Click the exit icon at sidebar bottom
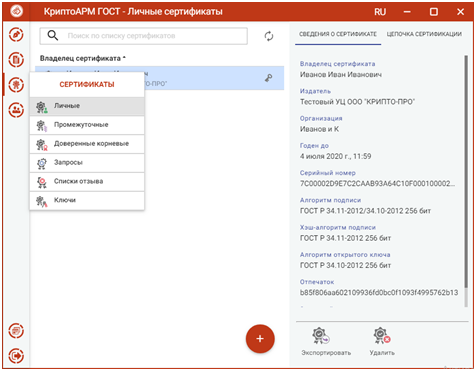The image size is (476, 371). [16, 356]
